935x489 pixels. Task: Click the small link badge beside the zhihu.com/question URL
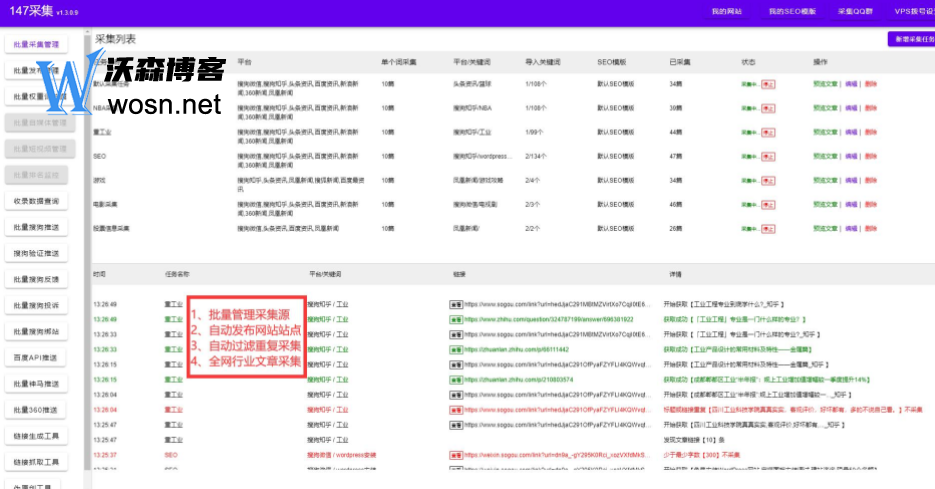[455, 319]
